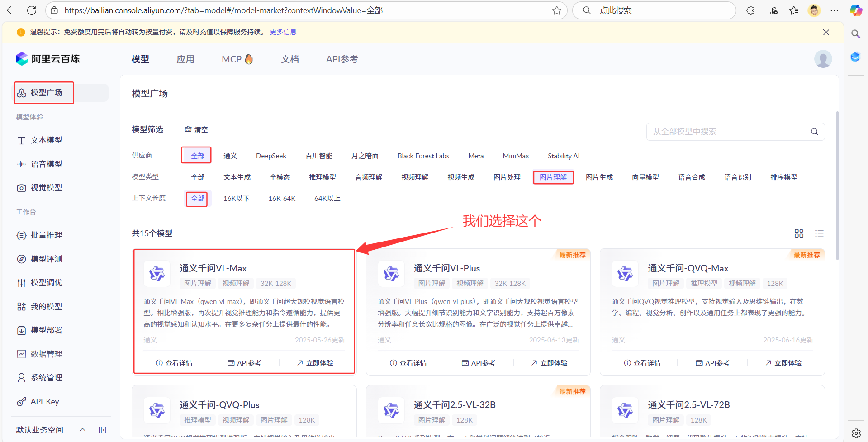This screenshot has width=868, height=442.
Task: Open 更多信息 link in the notice
Action: click(x=283, y=32)
